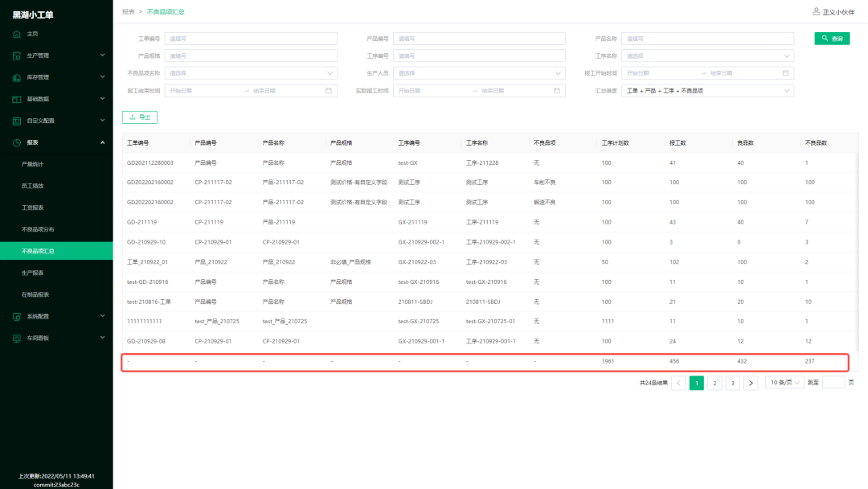Click the user avatar icon beside 正义小伙伴
868x489 pixels.
click(x=817, y=11)
